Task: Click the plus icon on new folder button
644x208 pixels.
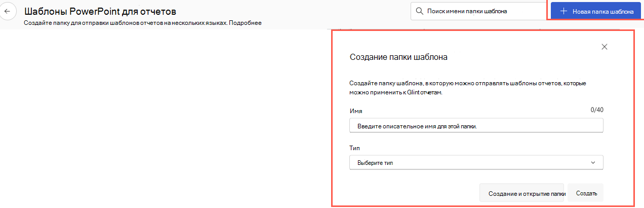Action: coord(563,11)
